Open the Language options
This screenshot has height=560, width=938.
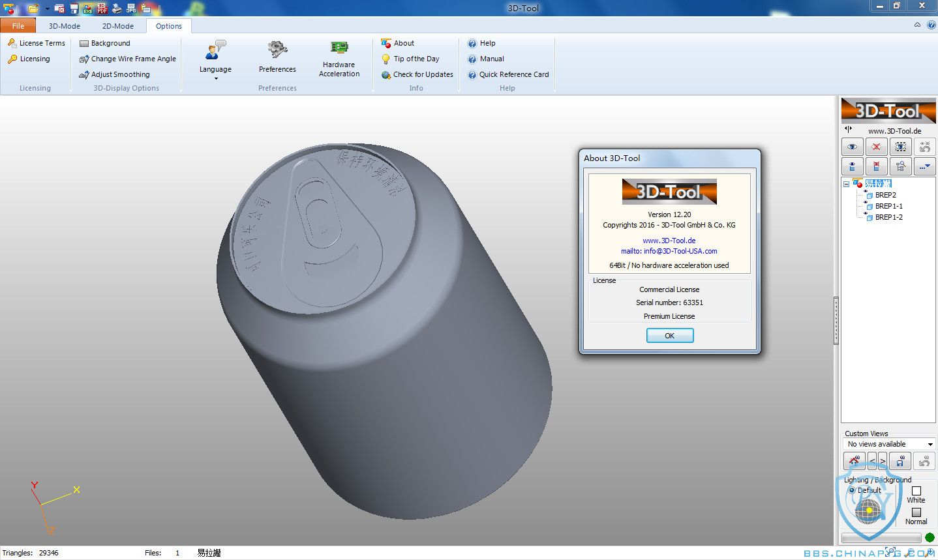tap(215, 60)
